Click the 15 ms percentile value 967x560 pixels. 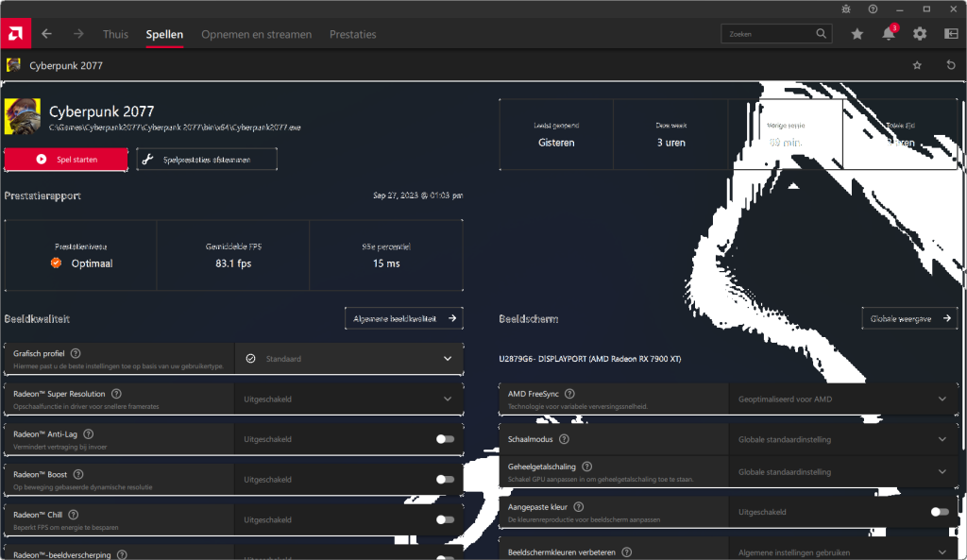(x=386, y=263)
